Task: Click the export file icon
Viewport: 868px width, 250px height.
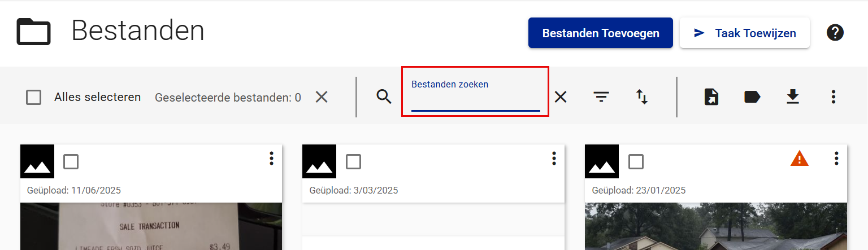Action: pos(711,97)
